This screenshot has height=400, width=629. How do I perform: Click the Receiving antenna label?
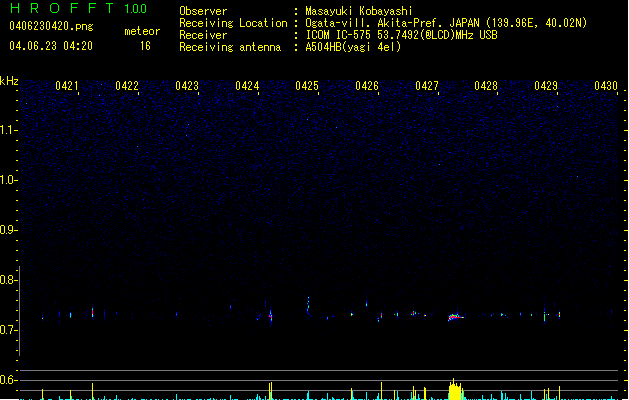click(x=230, y=47)
